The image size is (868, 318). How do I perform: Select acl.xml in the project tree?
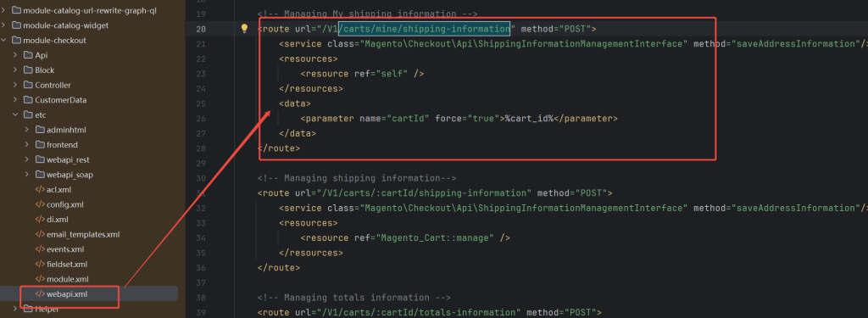click(x=59, y=189)
